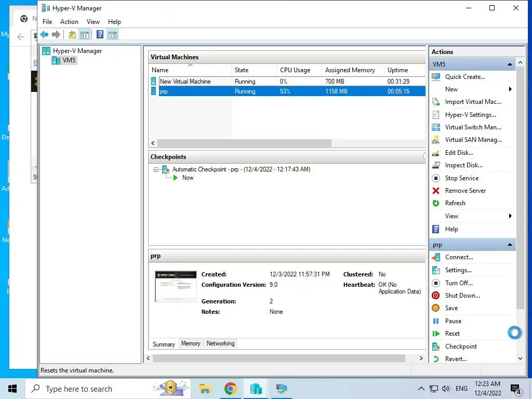The width and height of the screenshot is (532, 399).
Task: Click the green Refresh icon
Action: click(x=436, y=203)
